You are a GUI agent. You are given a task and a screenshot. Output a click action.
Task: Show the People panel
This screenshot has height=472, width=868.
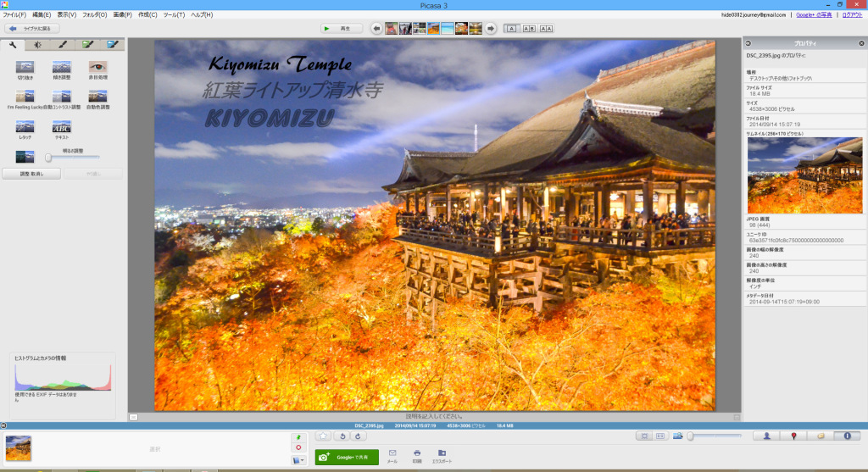(766, 436)
